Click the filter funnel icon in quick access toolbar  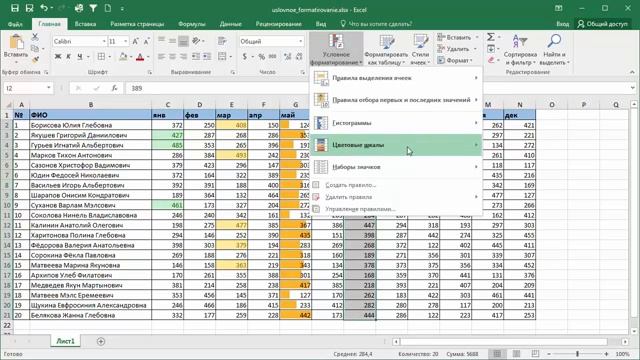tap(93, 8)
